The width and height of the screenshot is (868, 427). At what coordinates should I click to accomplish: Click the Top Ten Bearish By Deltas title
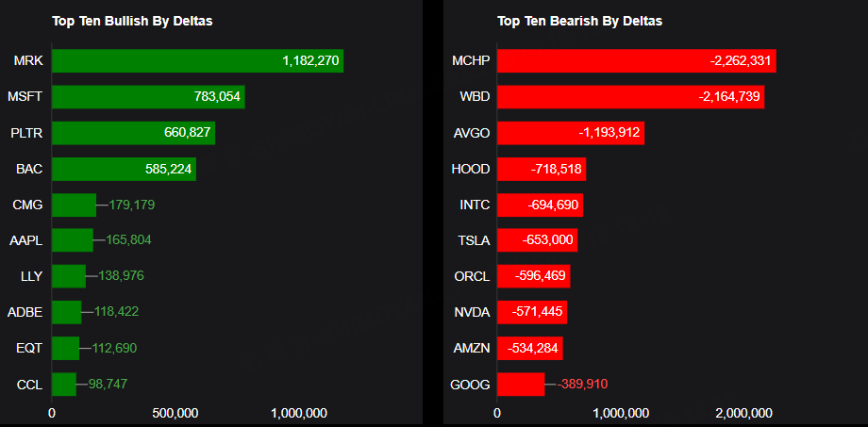(579, 21)
